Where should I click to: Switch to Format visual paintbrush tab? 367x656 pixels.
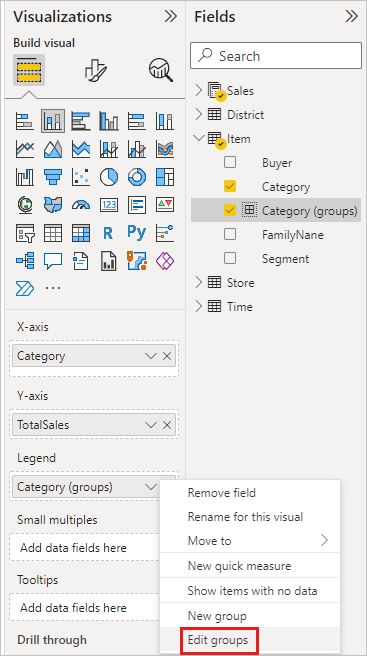click(x=95, y=69)
